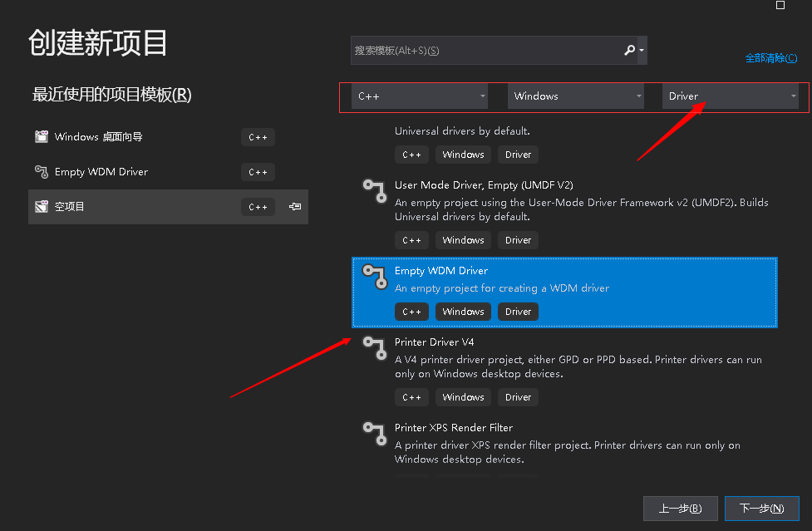Select 空项目 recent template
This screenshot has height=531, width=812.
coord(168,206)
